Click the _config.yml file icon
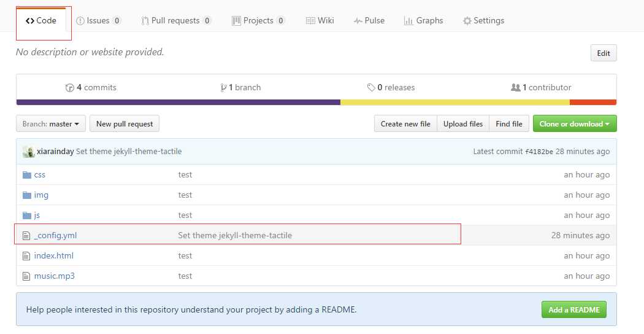The image size is (644, 334). 26,236
